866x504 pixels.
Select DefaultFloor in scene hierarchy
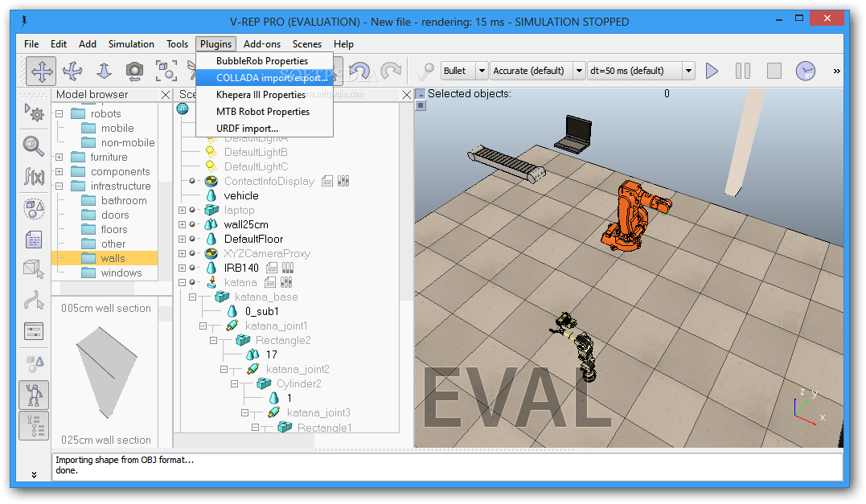[x=253, y=239]
